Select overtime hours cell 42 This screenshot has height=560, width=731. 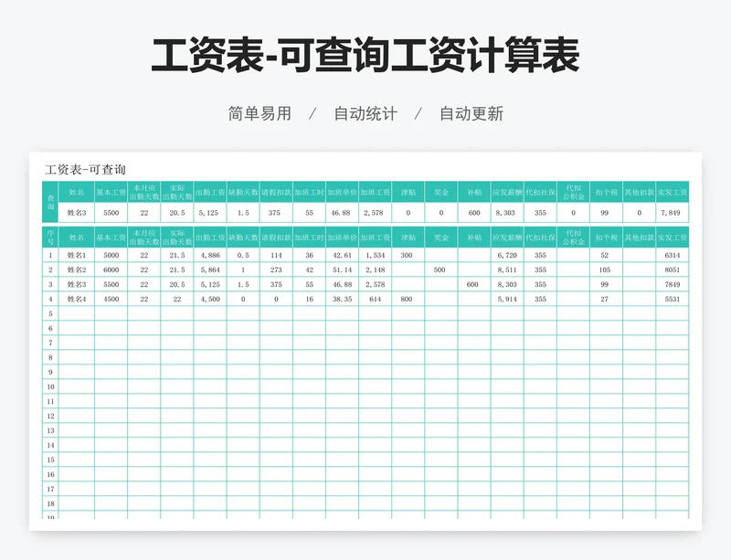309,269
